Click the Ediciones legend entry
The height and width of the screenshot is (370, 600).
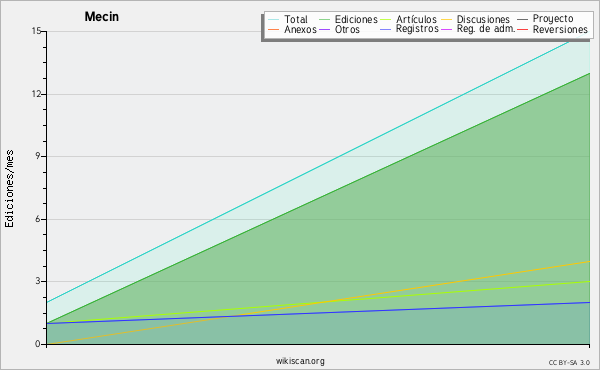coord(348,19)
